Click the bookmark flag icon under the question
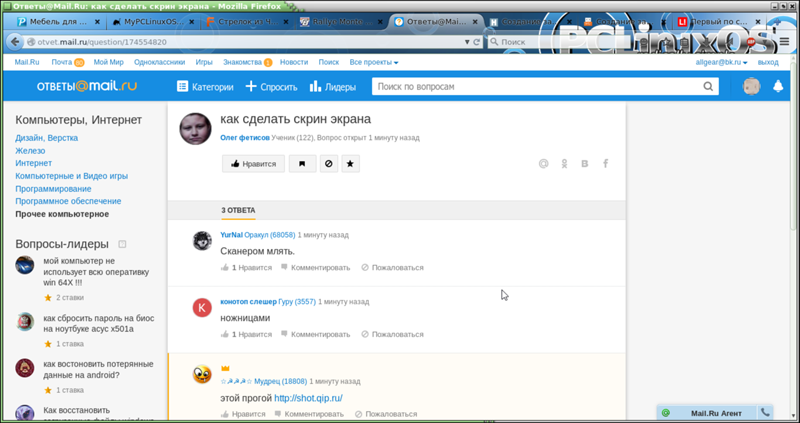Viewport: 800px width, 423px height. tap(302, 163)
